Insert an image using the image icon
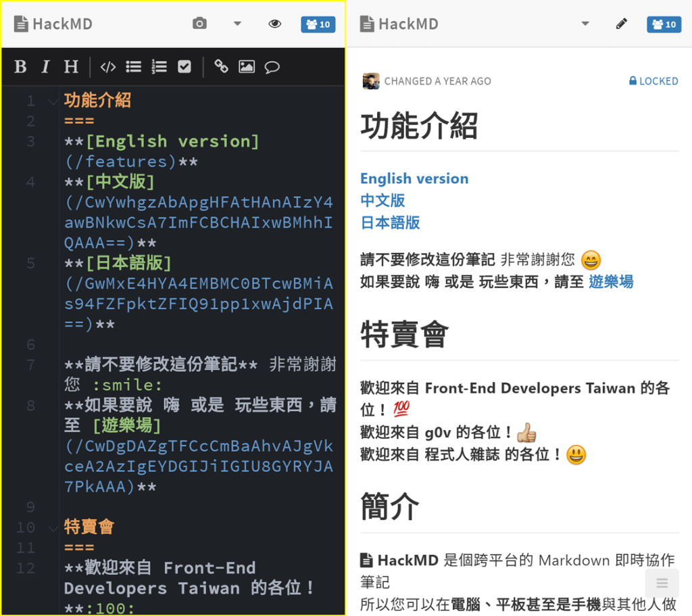The width and height of the screenshot is (692, 616). pyautogui.click(x=246, y=66)
